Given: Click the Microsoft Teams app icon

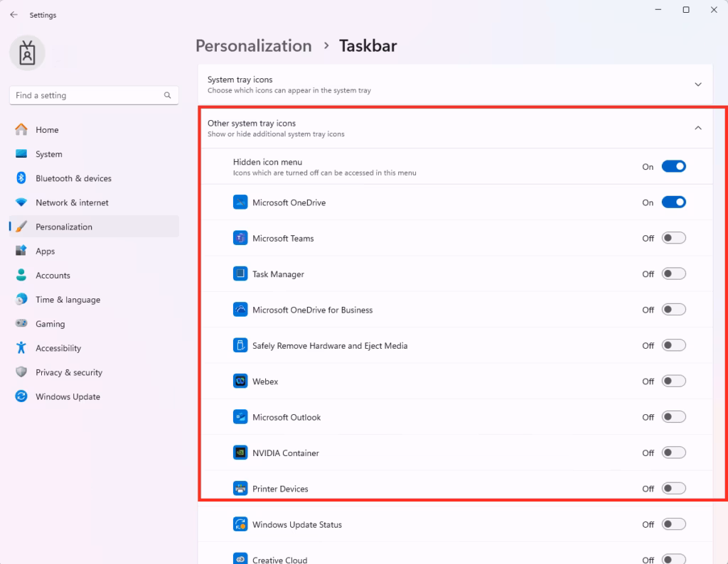Looking at the screenshot, I should tap(240, 238).
